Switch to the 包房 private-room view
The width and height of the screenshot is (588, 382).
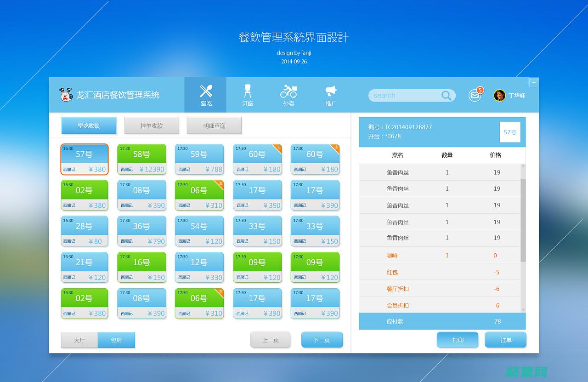click(116, 340)
